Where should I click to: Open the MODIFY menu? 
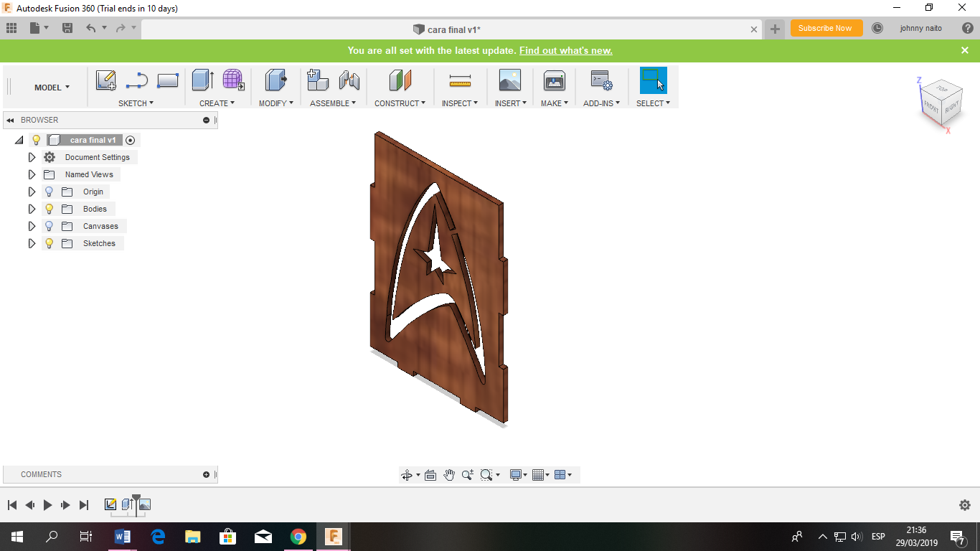[276, 103]
